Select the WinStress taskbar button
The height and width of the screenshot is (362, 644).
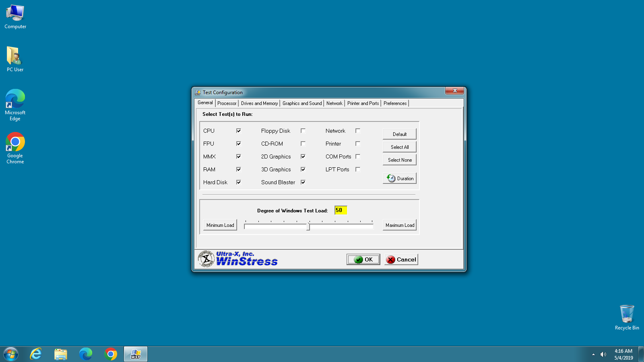[x=136, y=354]
